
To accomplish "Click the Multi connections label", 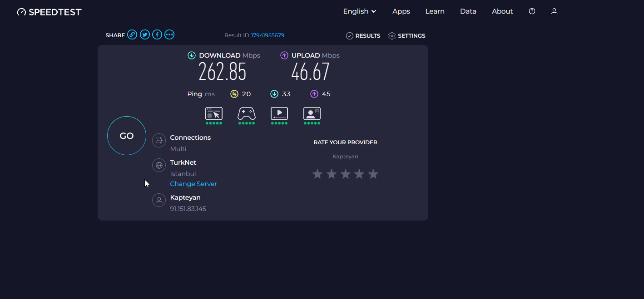I will [x=178, y=149].
